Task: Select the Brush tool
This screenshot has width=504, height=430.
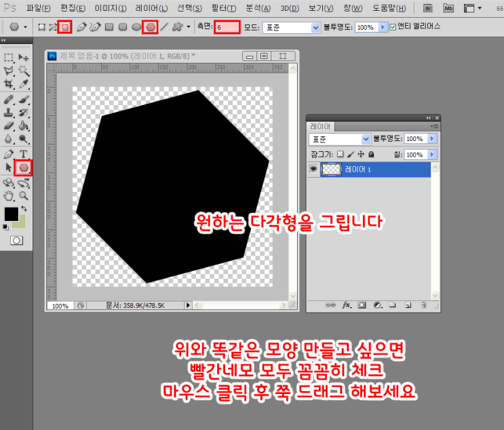Action: coord(24,100)
